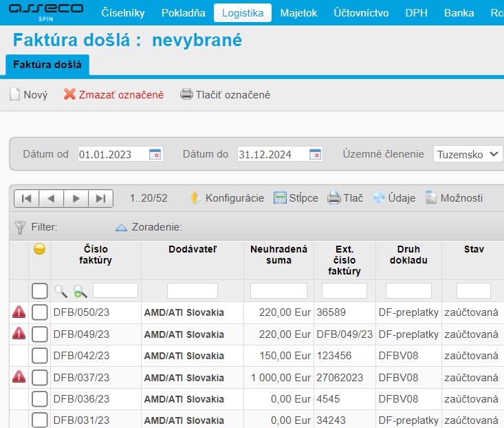Click warning icon on DFB/050/23 row
Screen dimensions: 504x428
pos(19,312)
